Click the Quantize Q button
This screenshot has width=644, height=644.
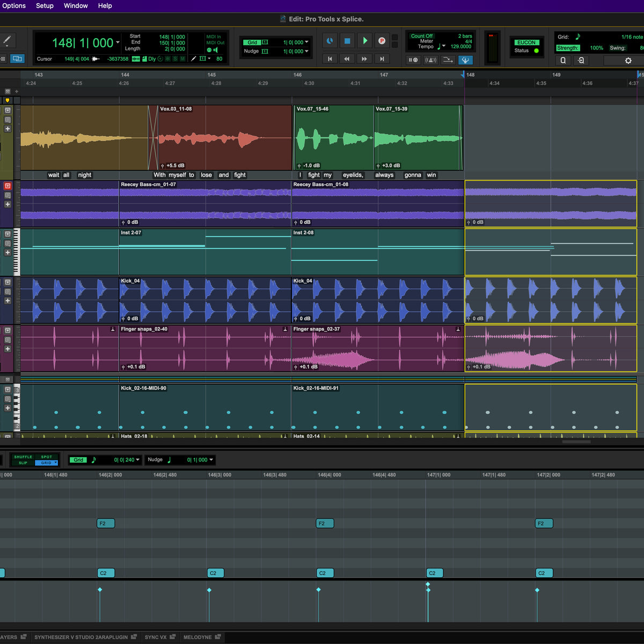click(x=563, y=61)
